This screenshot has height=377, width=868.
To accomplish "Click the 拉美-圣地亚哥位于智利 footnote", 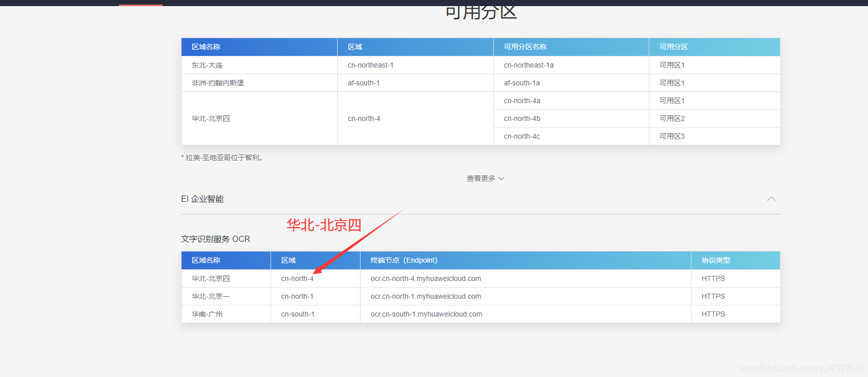I will point(222,158).
